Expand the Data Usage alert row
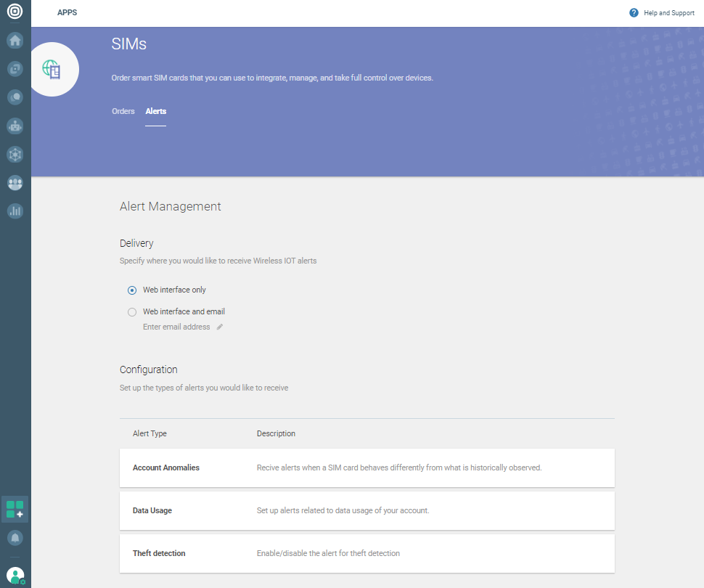Viewport: 704px width, 588px height. [367, 511]
